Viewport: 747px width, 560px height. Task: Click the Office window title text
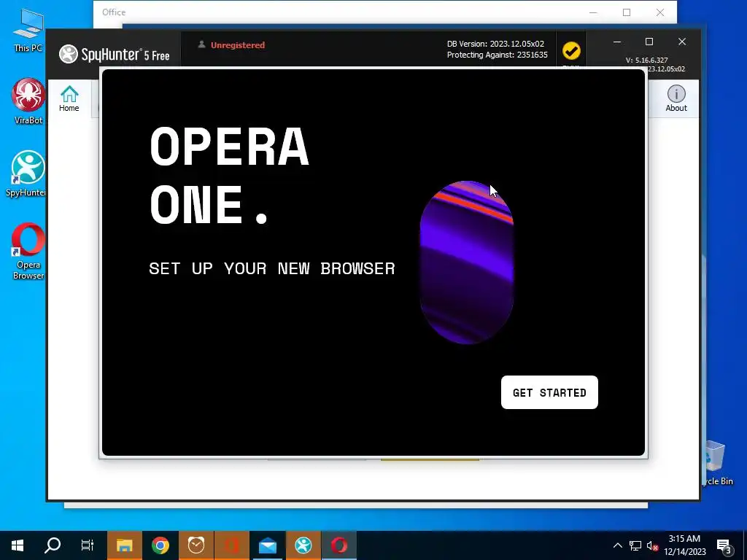[x=114, y=12]
